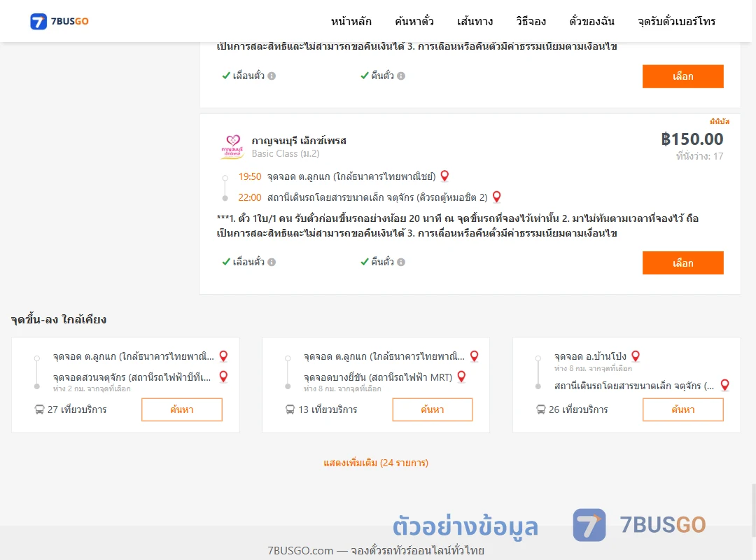Screen dimensions: 756x560
Task: Open ค้นหาตั๋ว navigation item
Action: pyautogui.click(x=414, y=22)
